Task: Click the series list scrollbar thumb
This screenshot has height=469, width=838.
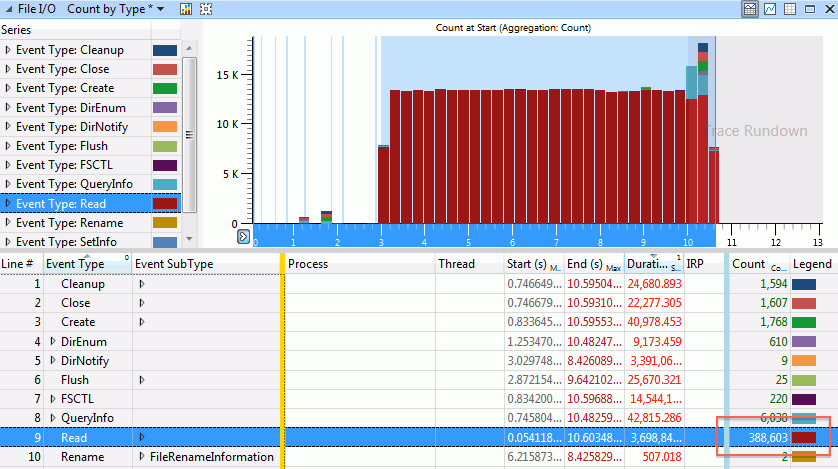Action: tap(189, 135)
